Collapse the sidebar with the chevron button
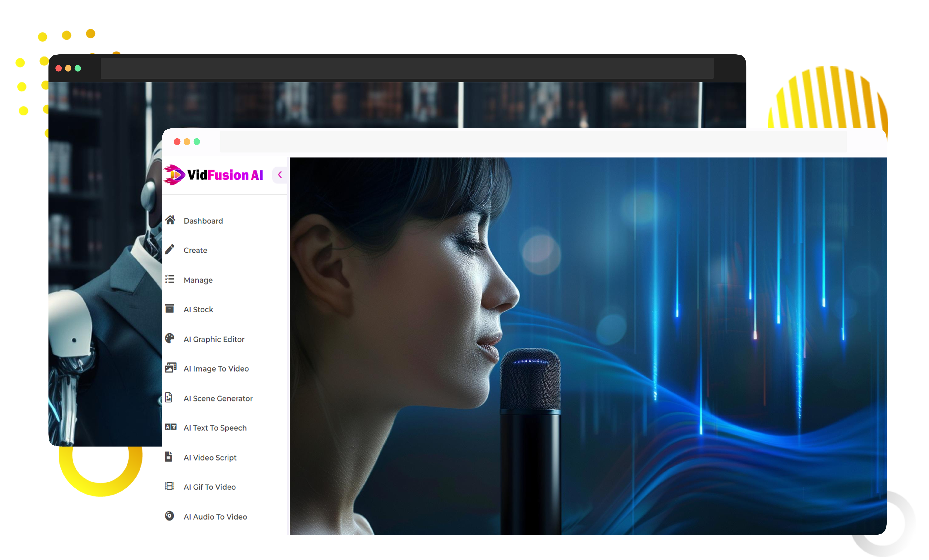This screenshot has height=560, width=929. pos(280,175)
